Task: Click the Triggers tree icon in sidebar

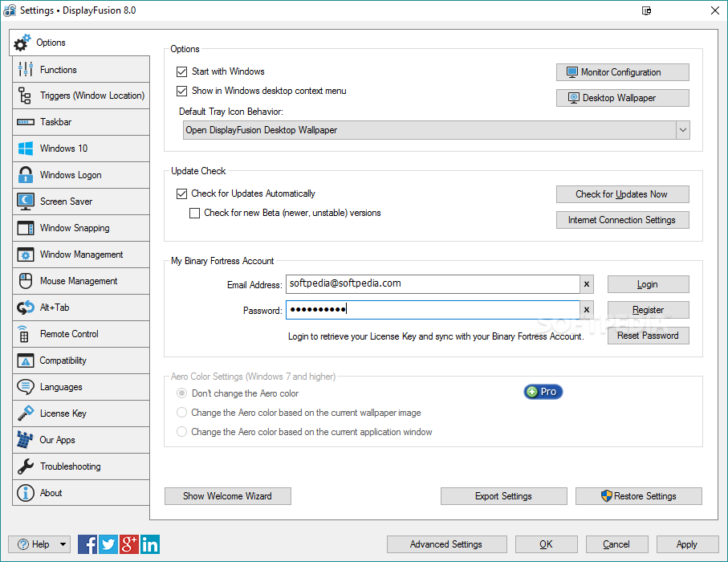Action: coord(25,96)
